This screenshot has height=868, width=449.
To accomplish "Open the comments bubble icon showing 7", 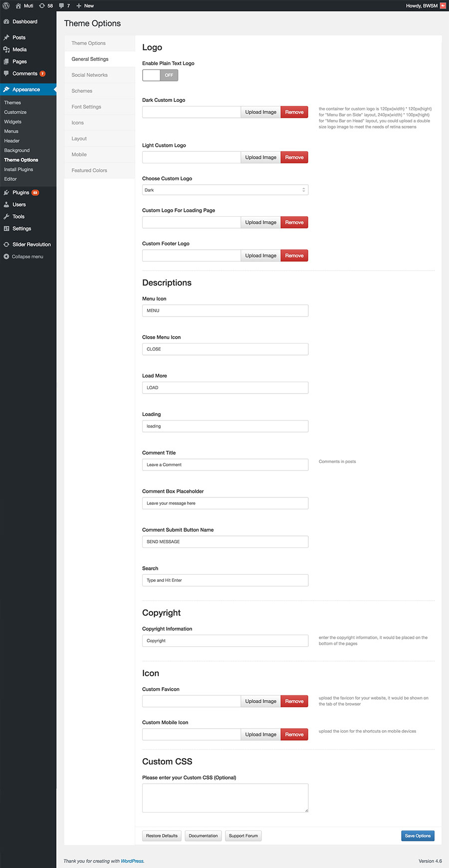I will pos(61,5).
